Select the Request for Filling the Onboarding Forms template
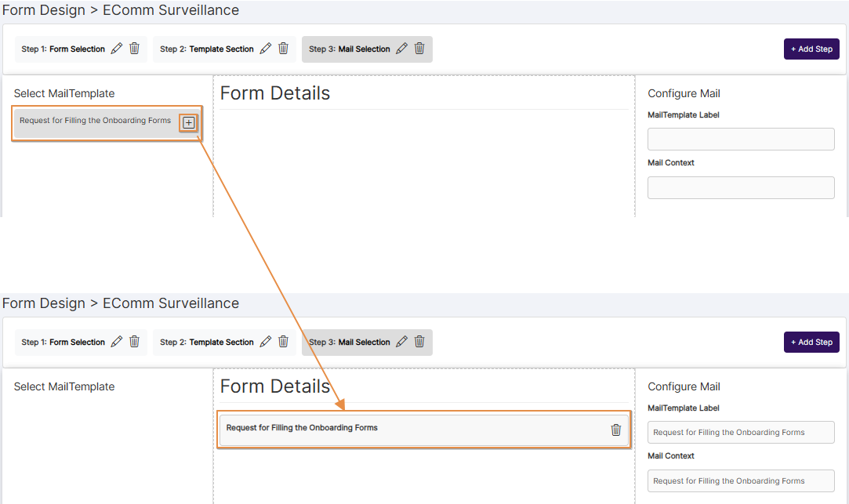Screen dimensions: 849x504 94,120
